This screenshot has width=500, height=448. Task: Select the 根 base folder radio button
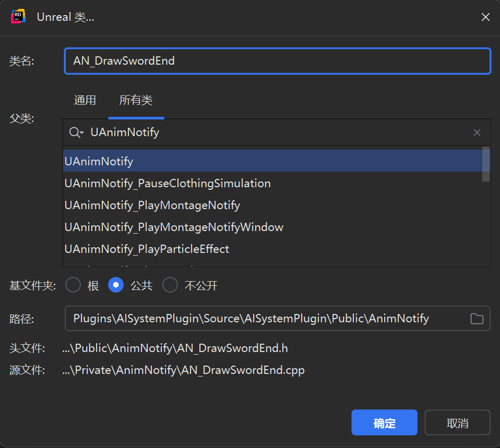(73, 285)
